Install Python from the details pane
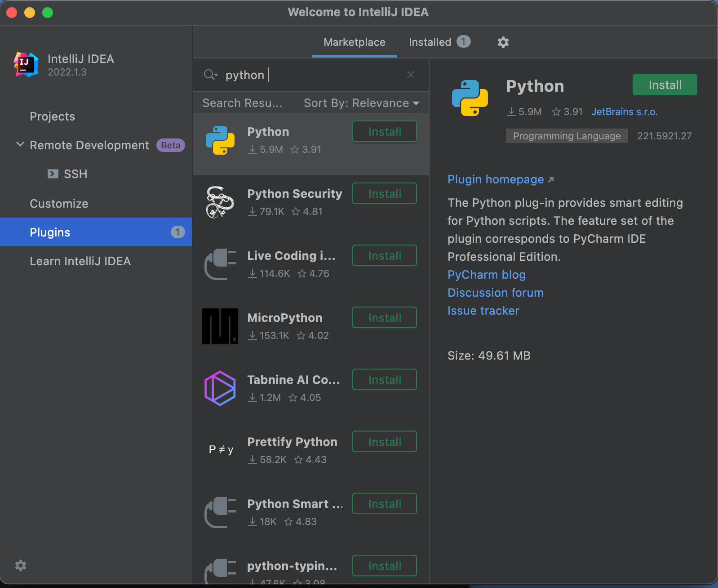Viewport: 718px width, 588px height. pyautogui.click(x=665, y=85)
